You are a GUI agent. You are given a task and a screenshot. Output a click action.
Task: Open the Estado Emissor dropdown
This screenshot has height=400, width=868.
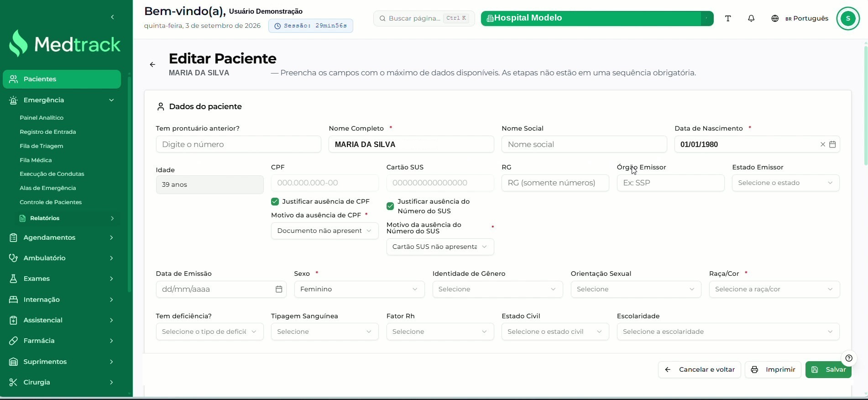point(785,183)
